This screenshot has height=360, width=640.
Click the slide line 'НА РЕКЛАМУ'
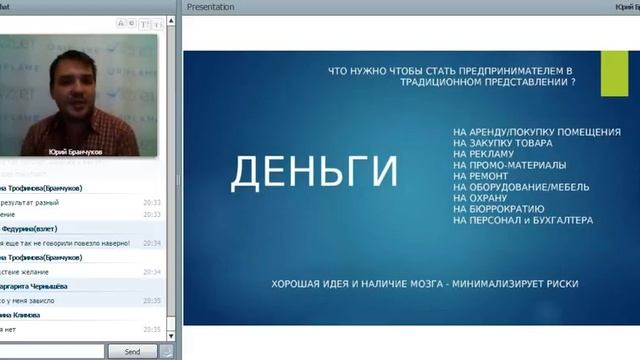click(483, 154)
